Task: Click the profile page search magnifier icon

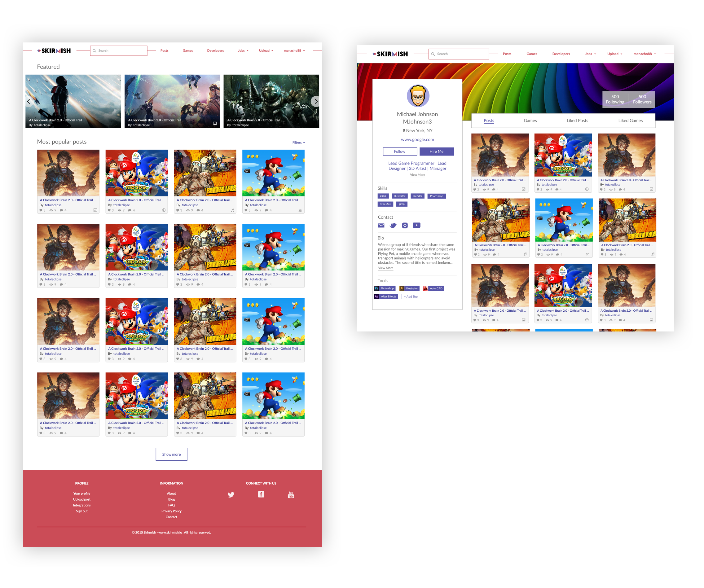Action: click(x=433, y=54)
